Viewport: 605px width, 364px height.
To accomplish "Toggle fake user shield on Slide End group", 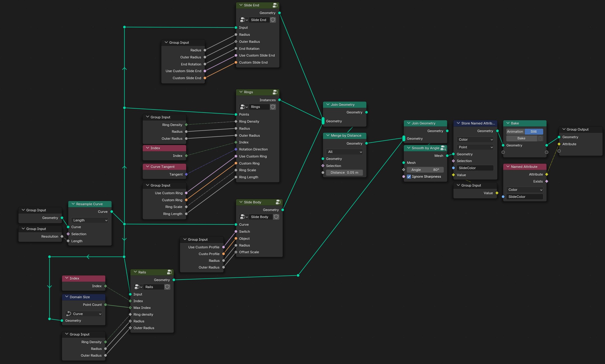I will click(x=273, y=20).
